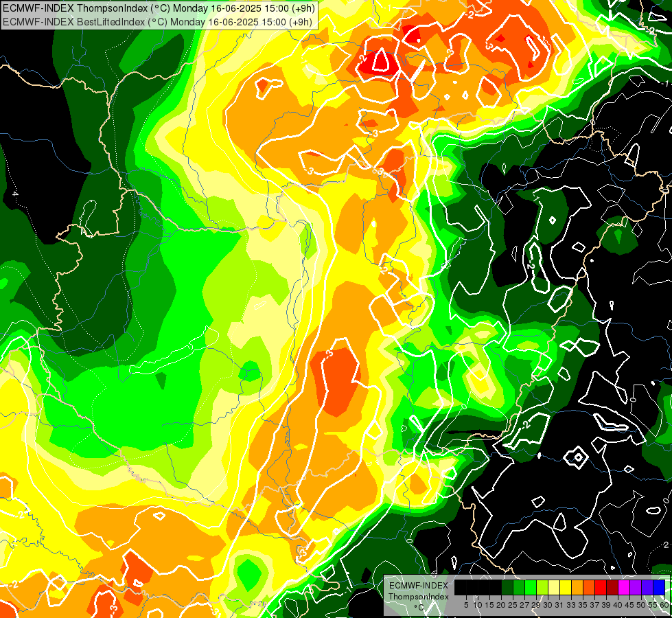
Task: Click the legend tick label 33
Action: click(x=571, y=605)
